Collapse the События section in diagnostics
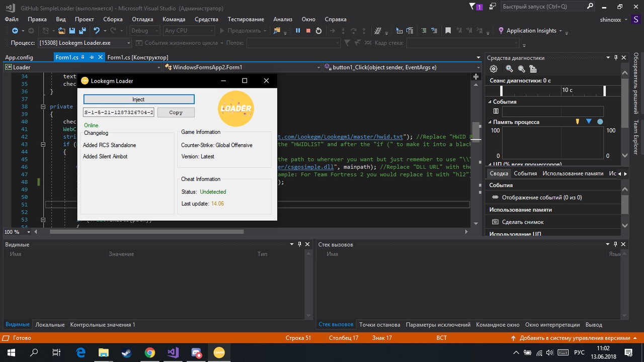 [491, 102]
